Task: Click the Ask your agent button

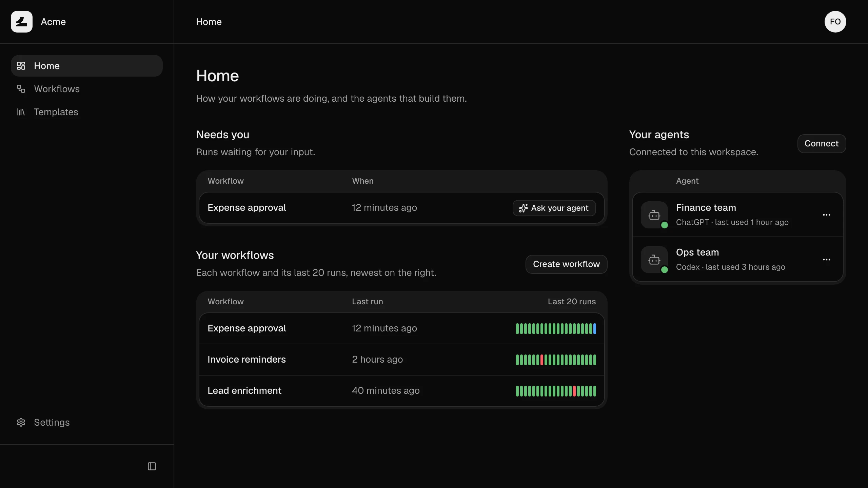Action: [554, 208]
